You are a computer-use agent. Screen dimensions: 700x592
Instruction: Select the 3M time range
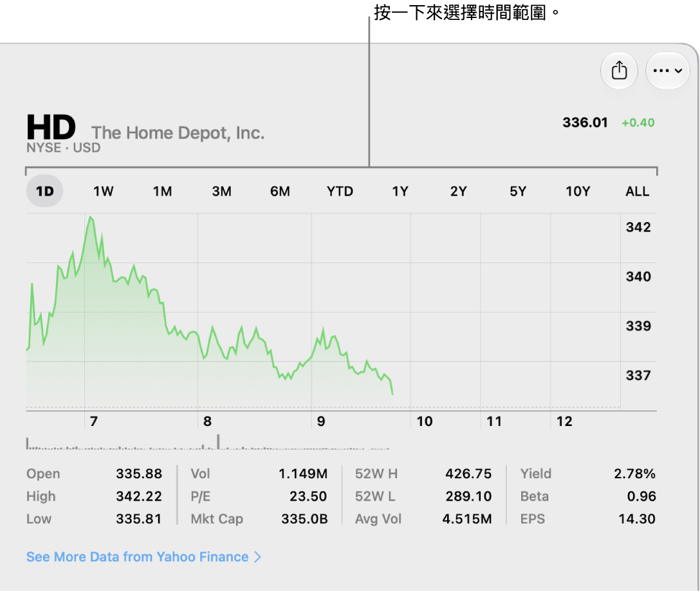pos(221,191)
